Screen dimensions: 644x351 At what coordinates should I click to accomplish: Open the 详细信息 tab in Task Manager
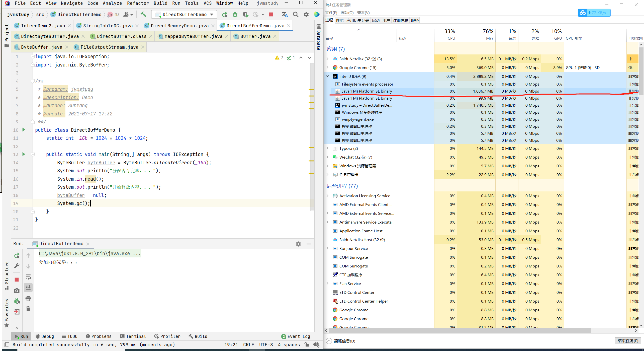[x=400, y=20]
